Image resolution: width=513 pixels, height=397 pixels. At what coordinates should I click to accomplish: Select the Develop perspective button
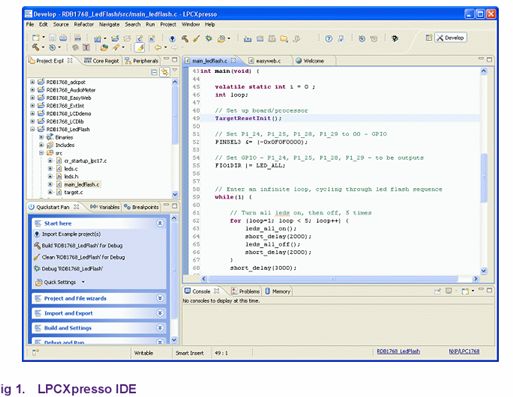click(x=451, y=38)
